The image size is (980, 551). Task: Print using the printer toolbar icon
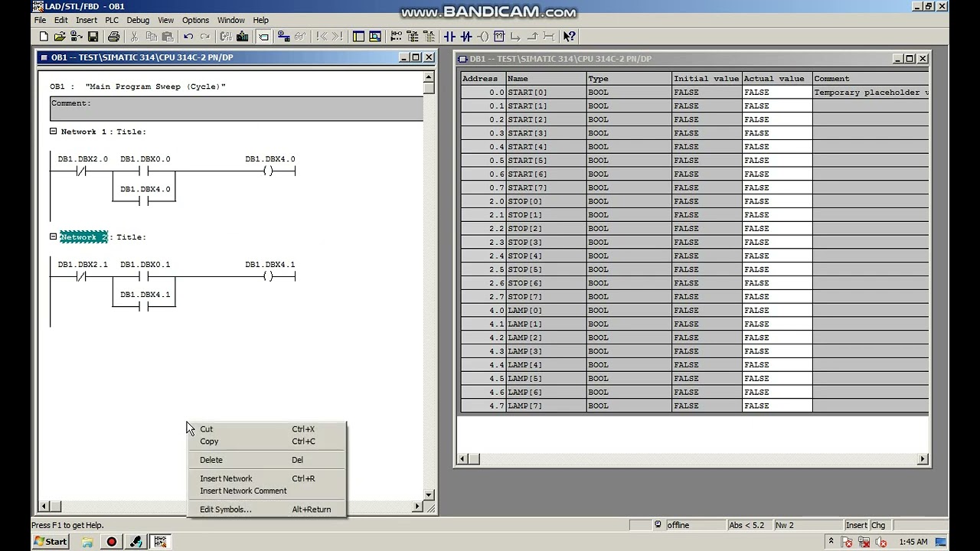coord(113,37)
